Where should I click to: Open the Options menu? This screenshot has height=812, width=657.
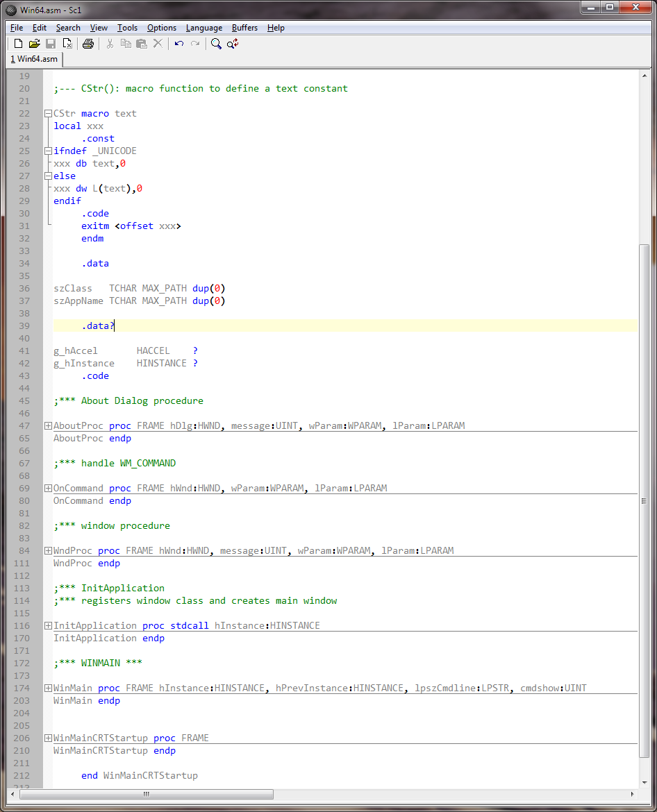161,28
